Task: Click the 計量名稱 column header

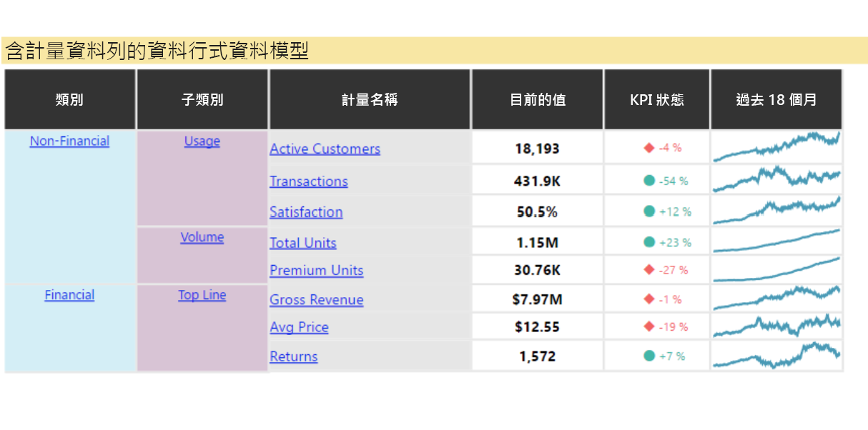Action: point(369,99)
